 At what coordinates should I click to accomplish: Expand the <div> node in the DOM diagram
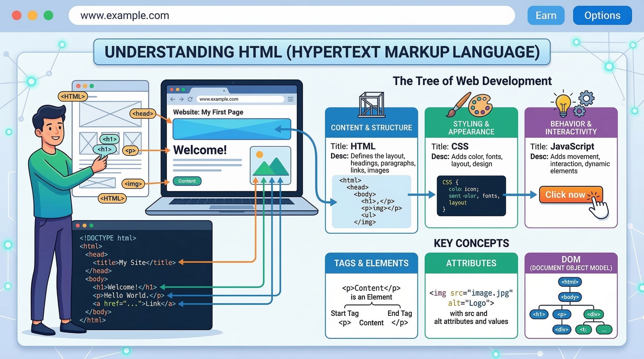coord(594,314)
